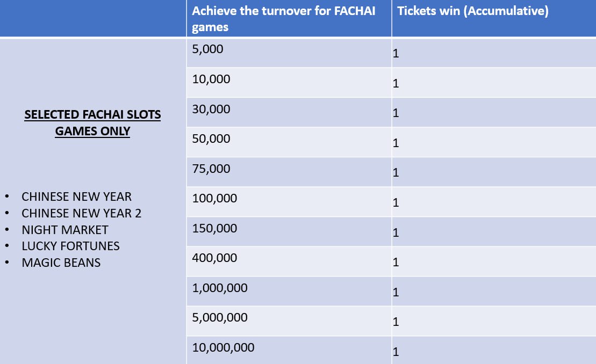Click the ticket count for 5,000 row

click(396, 53)
